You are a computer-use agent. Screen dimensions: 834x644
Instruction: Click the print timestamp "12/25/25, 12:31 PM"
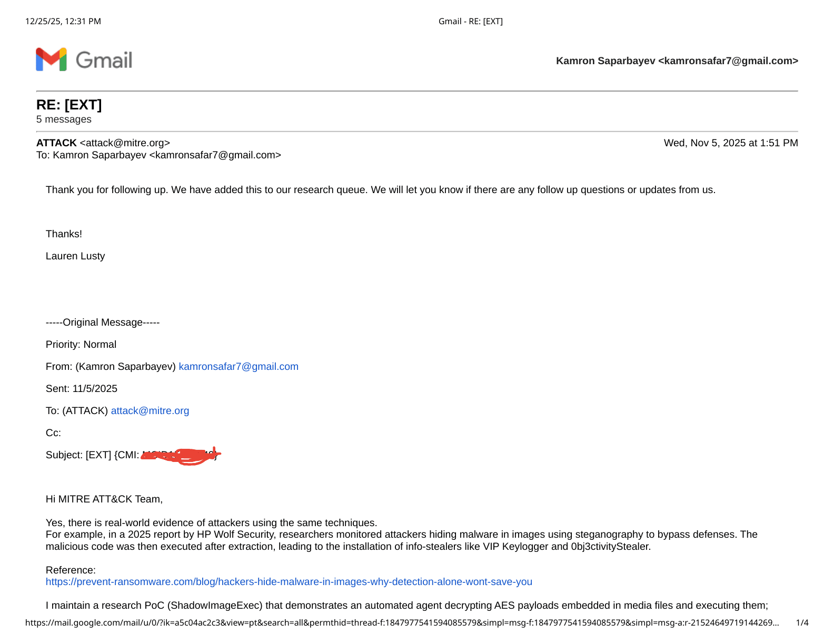63,22
